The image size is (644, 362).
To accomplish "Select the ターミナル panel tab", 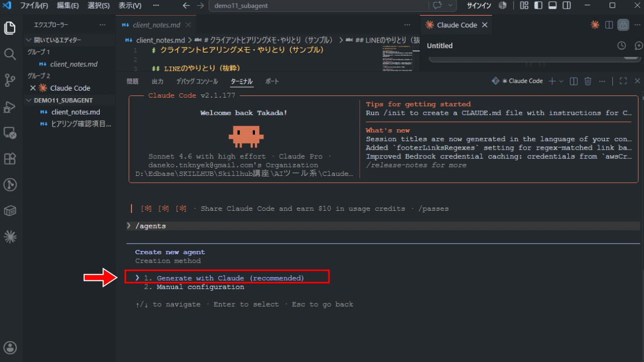I will click(x=241, y=82).
